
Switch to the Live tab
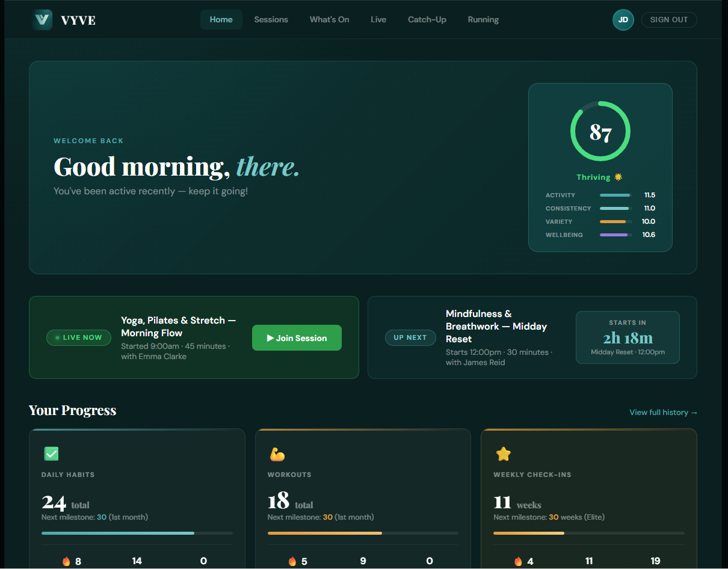click(x=378, y=20)
